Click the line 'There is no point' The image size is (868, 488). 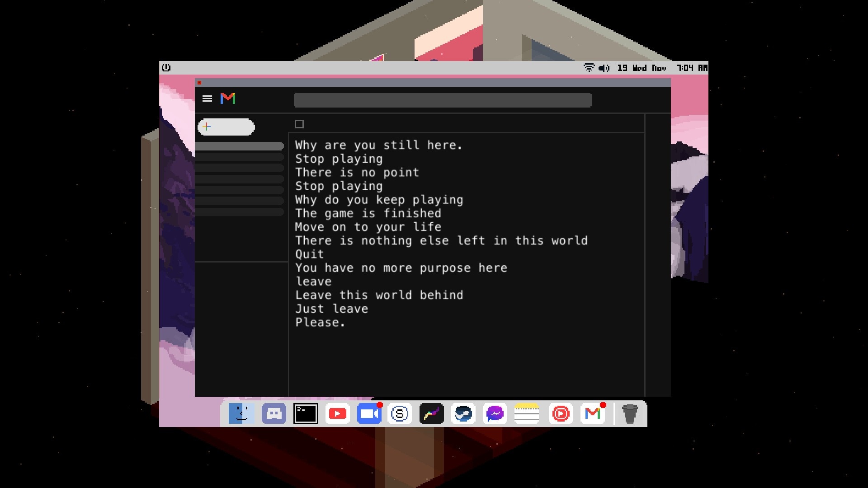coord(357,173)
